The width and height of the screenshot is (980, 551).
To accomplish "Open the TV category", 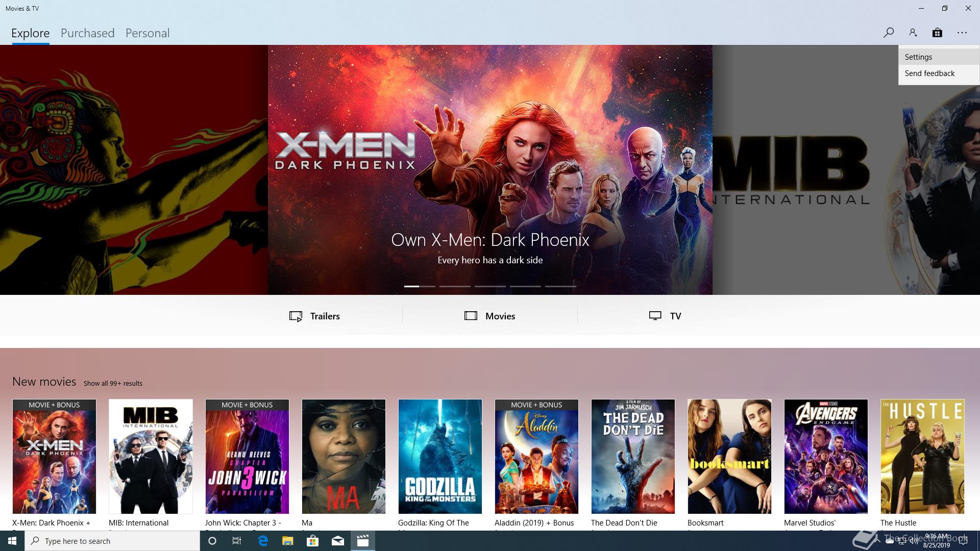I will click(665, 316).
